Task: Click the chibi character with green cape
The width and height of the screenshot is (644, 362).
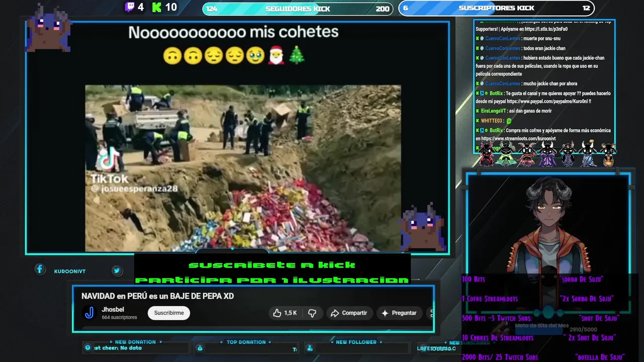Action: 506,153
